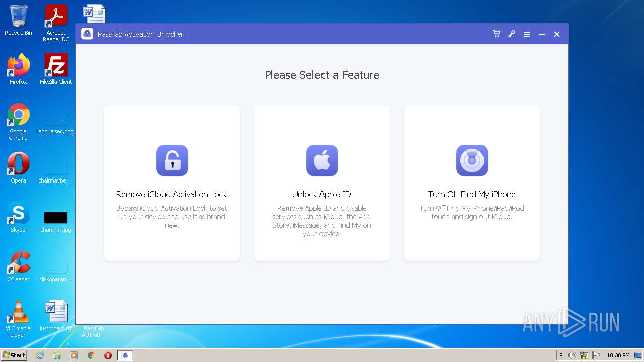Screen dimensions: 644x362
Task: Open the Windows Start menu
Action: click(14, 355)
